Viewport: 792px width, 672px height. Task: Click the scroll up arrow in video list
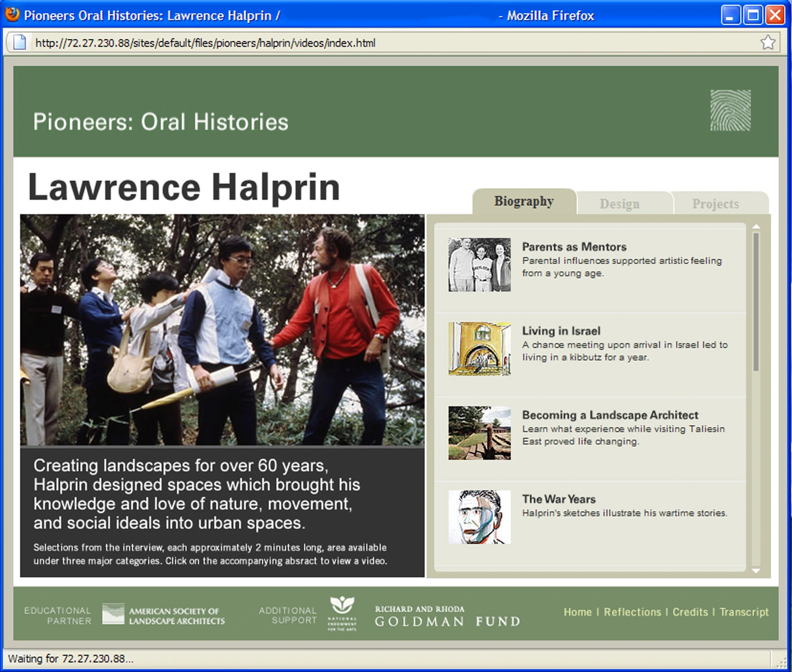(756, 227)
